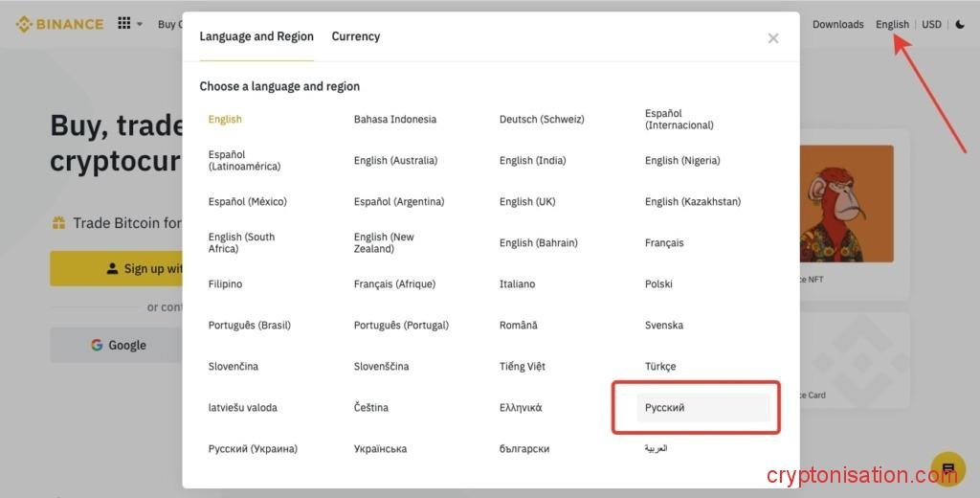This screenshot has height=498, width=980.
Task: Click the Binance logo in header
Action: (x=59, y=24)
